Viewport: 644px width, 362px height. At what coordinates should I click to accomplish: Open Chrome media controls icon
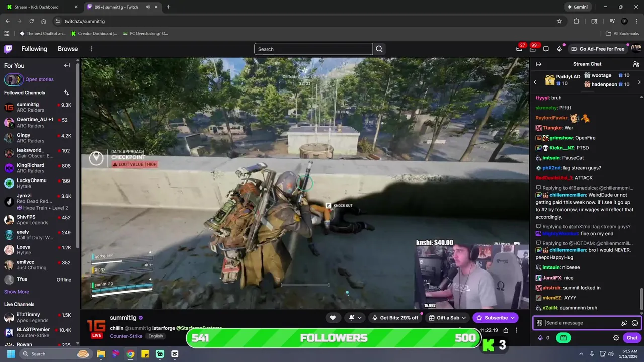point(612,21)
